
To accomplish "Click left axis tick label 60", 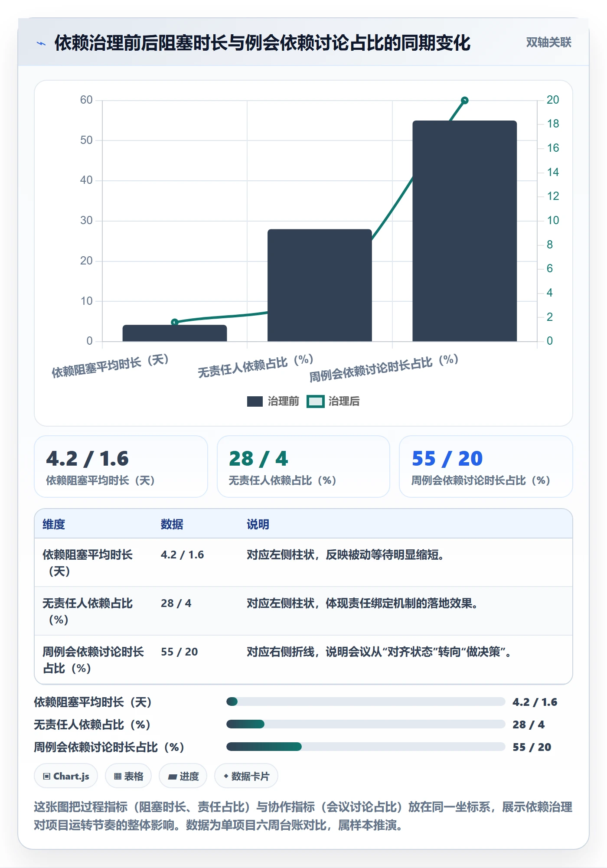I will [86, 100].
